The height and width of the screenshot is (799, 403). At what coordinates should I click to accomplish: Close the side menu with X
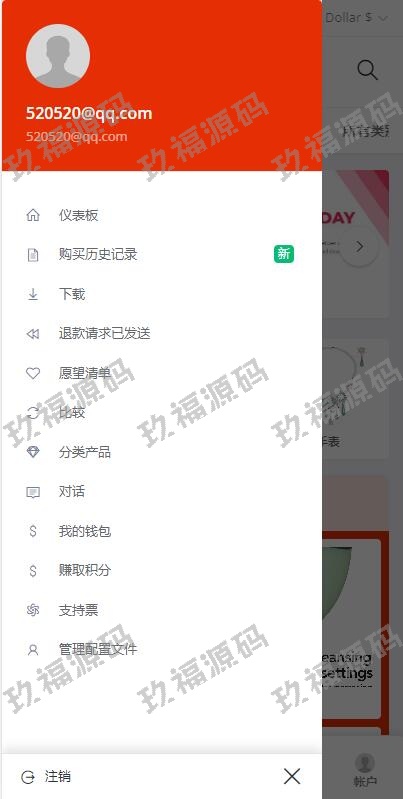pos(292,776)
